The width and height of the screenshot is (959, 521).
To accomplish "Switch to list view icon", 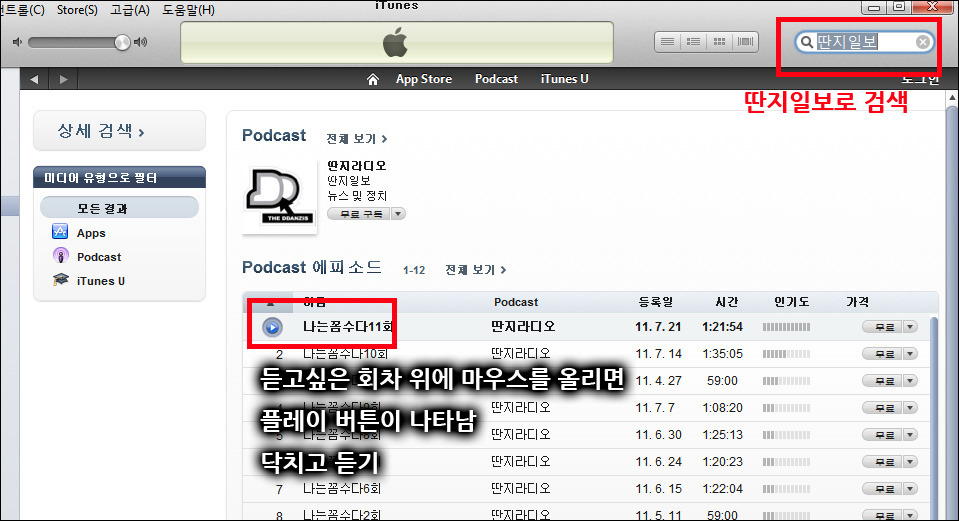I will pos(667,42).
